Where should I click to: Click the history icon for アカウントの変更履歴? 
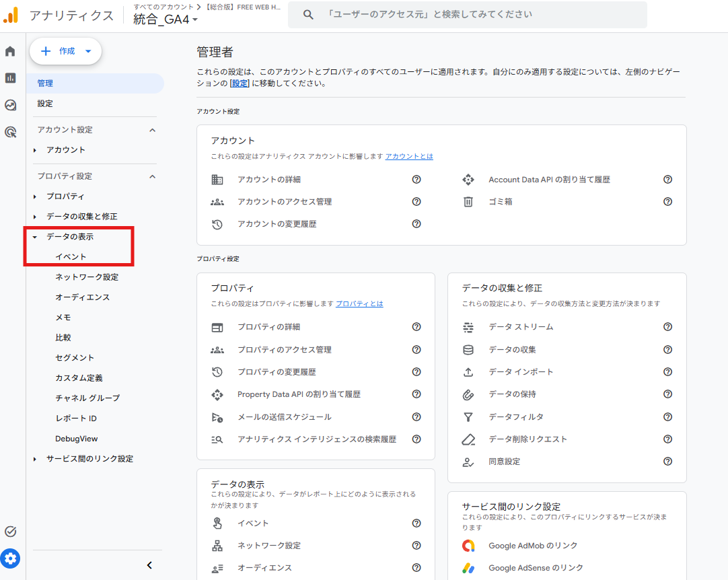pos(217,224)
